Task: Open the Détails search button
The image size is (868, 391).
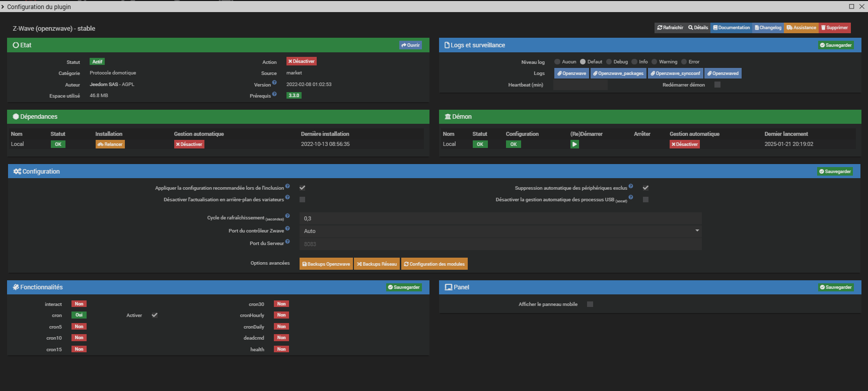Action: coord(698,28)
